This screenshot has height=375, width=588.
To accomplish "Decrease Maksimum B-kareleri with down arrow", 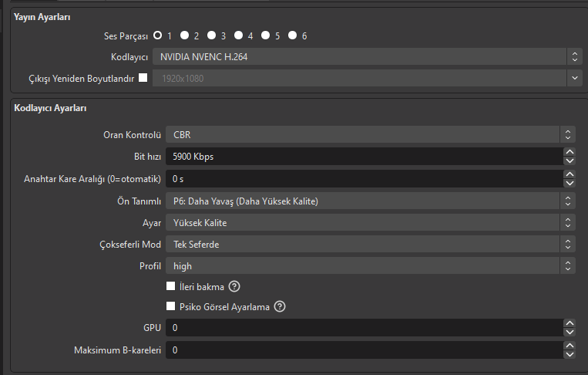I will coord(570,355).
